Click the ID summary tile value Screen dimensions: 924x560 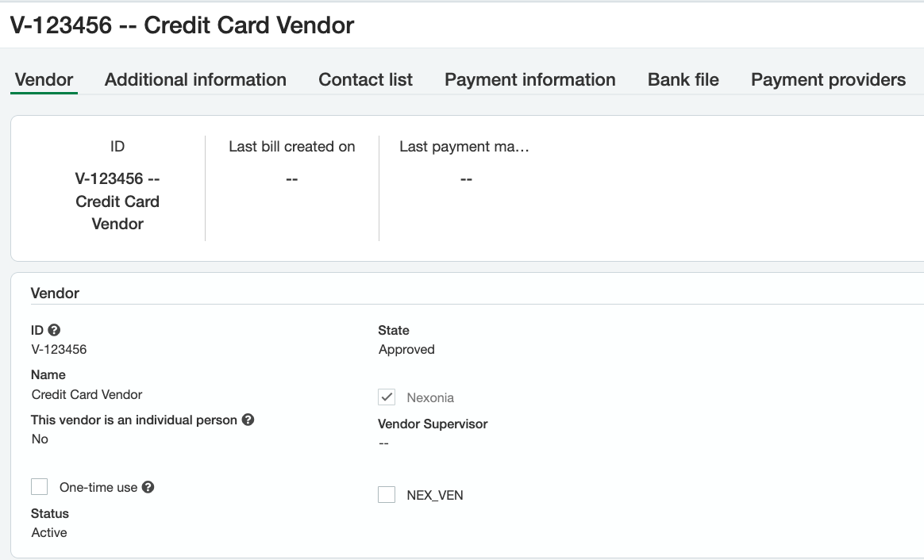click(117, 201)
